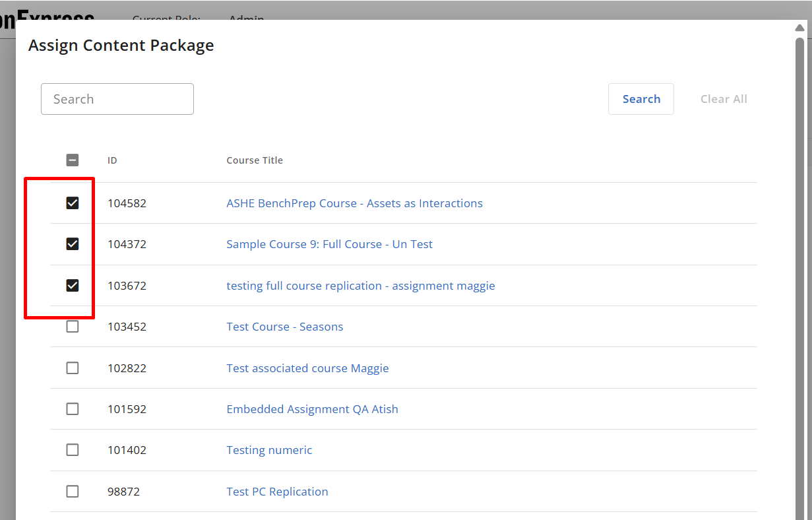Viewport: 812px width, 520px height.
Task: Open Sample Course 9: Full Course link
Action: pos(329,244)
